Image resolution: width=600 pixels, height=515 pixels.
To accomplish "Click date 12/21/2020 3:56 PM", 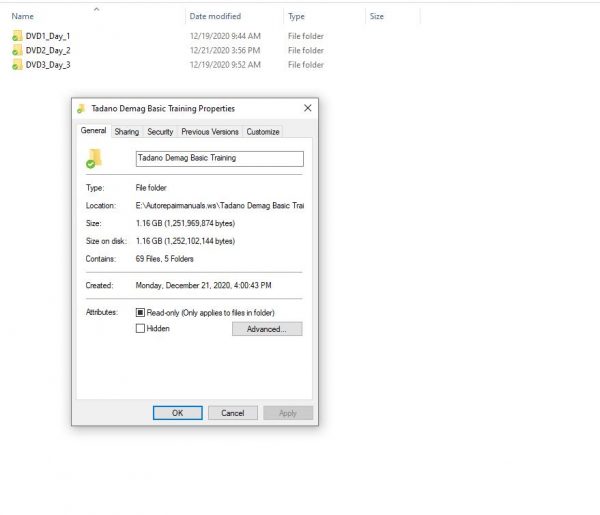I will tap(225, 50).
